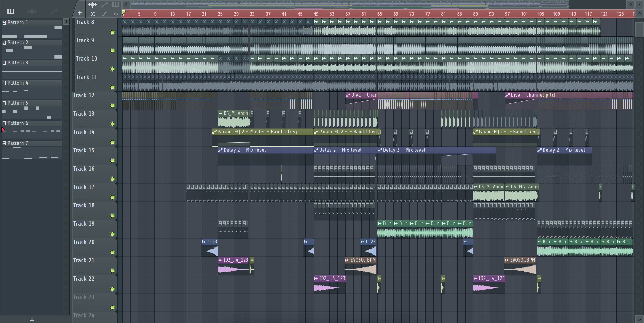Jump to bar 49 on the timeline ruler
Image resolution: width=644 pixels, height=323 pixels.
[316, 14]
